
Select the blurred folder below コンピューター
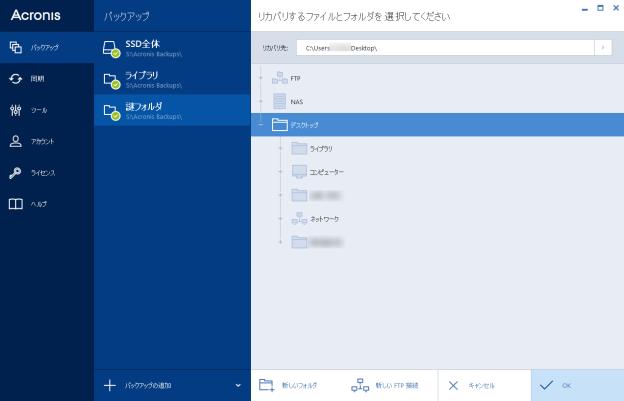316,195
